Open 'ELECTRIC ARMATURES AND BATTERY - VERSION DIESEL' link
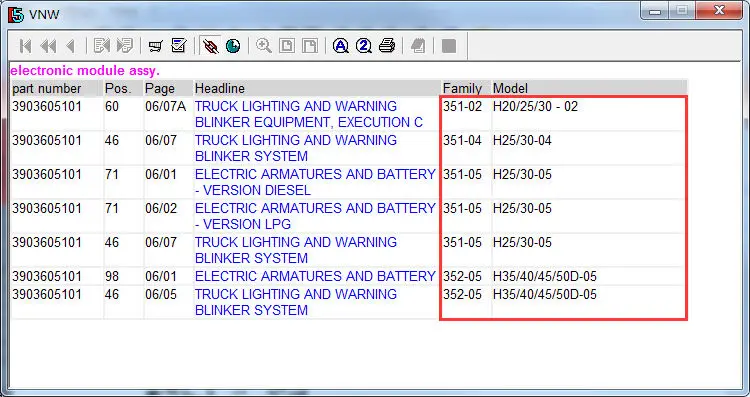The image size is (750, 397). (x=315, y=182)
